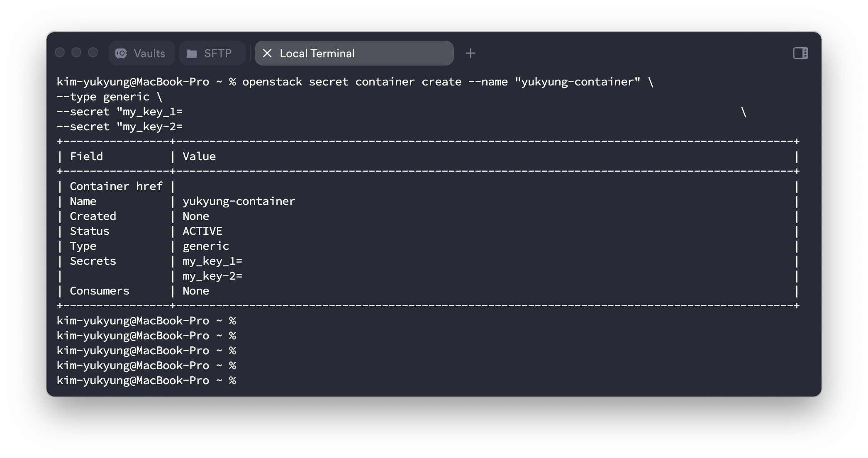The width and height of the screenshot is (868, 458).
Task: Switch to the Vaults tab
Action: [149, 54]
